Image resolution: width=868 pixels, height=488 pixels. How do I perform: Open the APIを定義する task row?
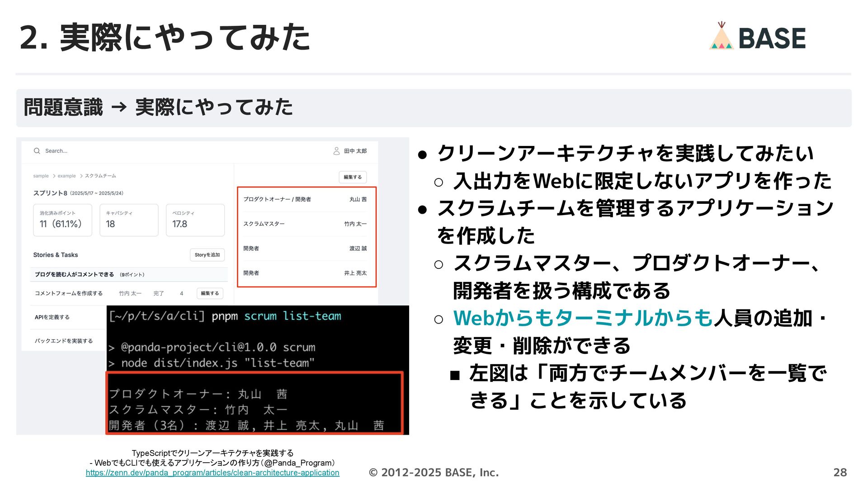(52, 317)
